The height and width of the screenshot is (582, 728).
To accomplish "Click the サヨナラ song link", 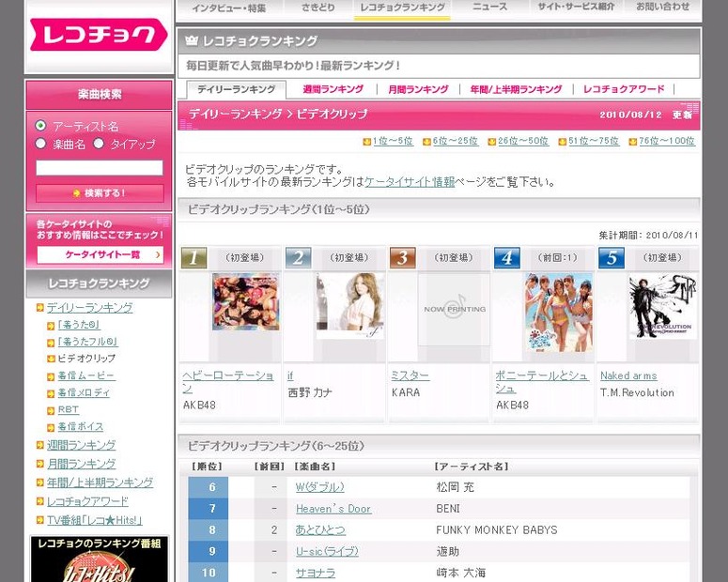I will pyautogui.click(x=316, y=573).
